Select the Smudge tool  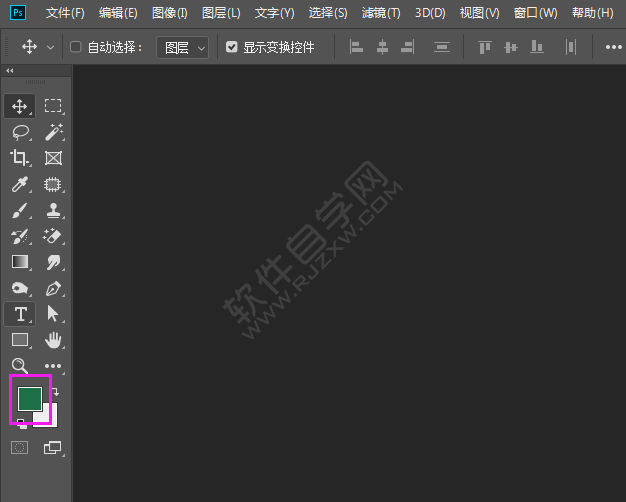(53, 262)
